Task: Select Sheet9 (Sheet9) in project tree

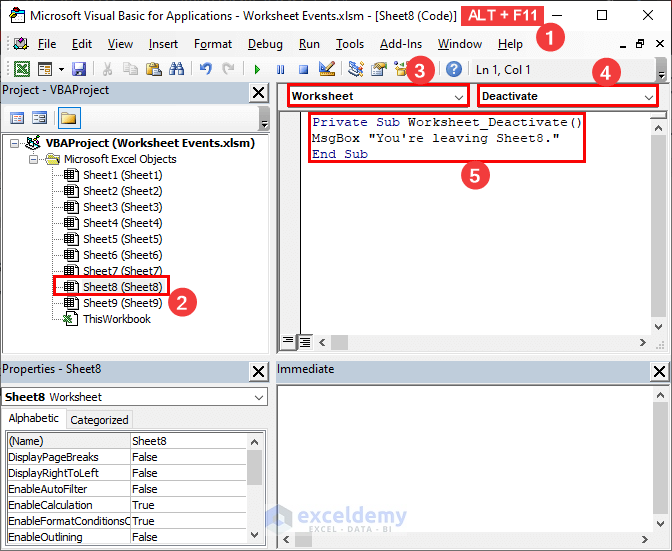Action: point(123,303)
